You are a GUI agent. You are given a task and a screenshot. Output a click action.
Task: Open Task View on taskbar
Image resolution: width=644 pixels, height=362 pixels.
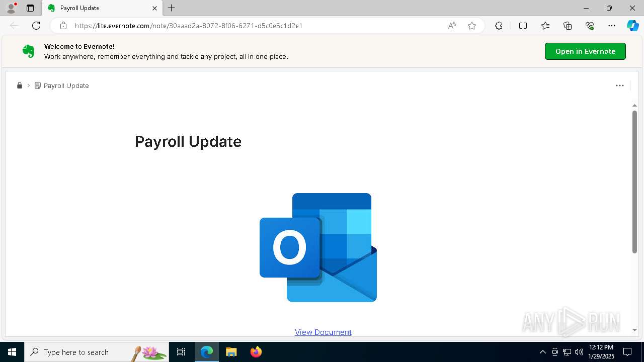[x=181, y=352]
